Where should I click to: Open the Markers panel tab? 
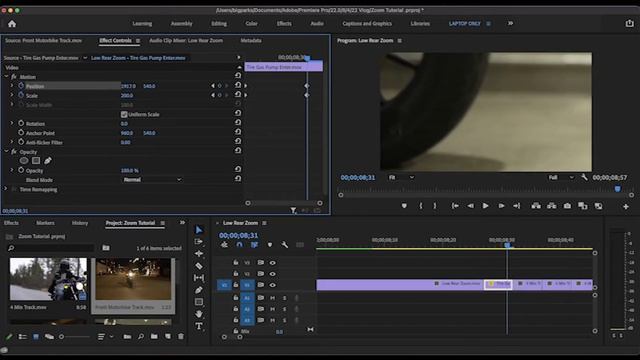point(45,223)
